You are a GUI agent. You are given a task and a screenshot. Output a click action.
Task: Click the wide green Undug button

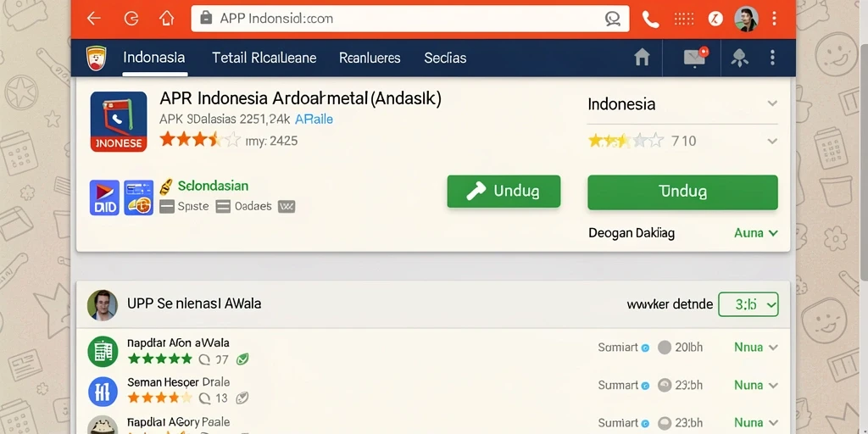coord(682,192)
